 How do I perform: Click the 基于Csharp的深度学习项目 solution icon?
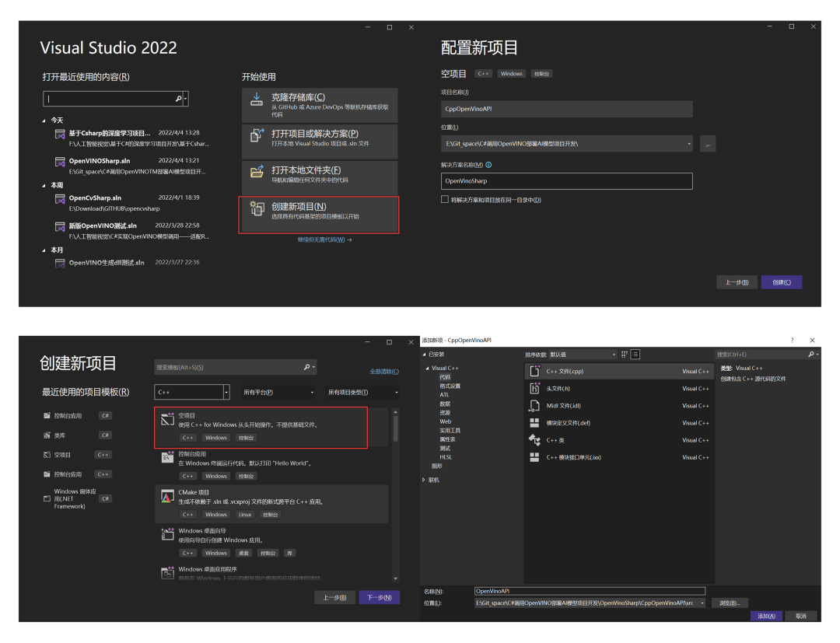(x=60, y=134)
